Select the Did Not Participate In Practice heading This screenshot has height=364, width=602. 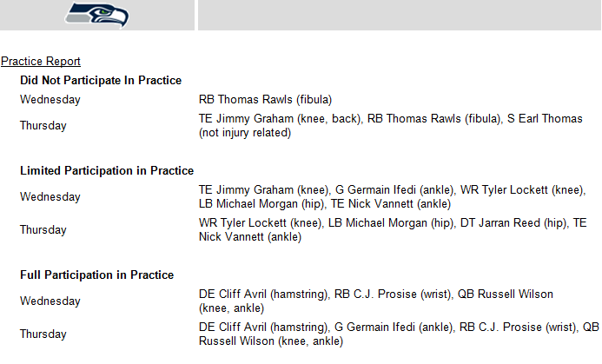[x=101, y=80]
